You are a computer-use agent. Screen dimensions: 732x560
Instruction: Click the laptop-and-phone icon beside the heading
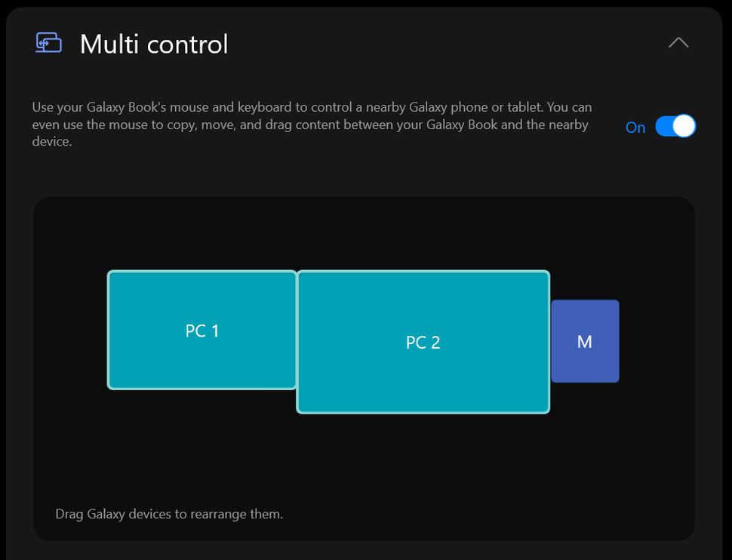pyautogui.click(x=48, y=42)
